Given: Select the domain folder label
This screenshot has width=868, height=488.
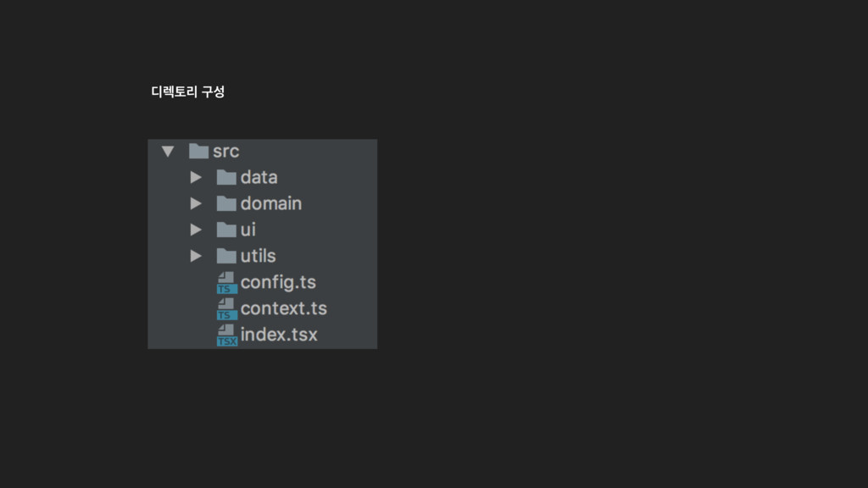Looking at the screenshot, I should click(271, 203).
